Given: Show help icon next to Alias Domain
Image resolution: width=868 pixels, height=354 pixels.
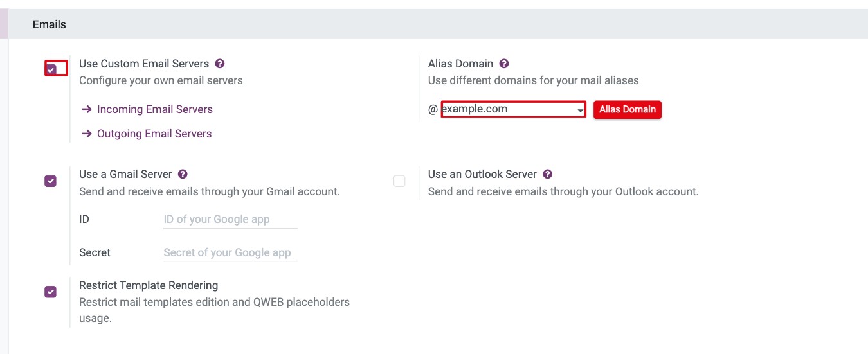Looking at the screenshot, I should pos(504,64).
